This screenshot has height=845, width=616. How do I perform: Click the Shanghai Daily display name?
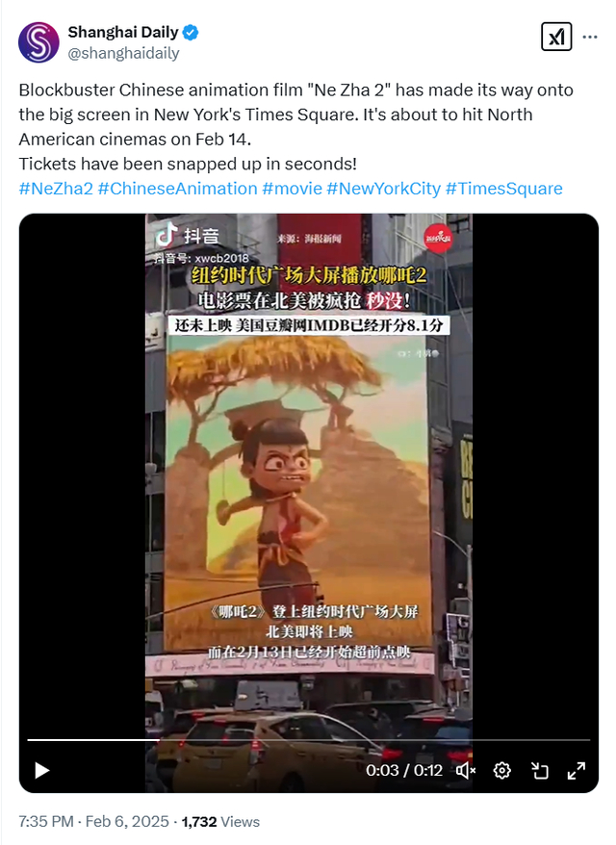pos(123,33)
